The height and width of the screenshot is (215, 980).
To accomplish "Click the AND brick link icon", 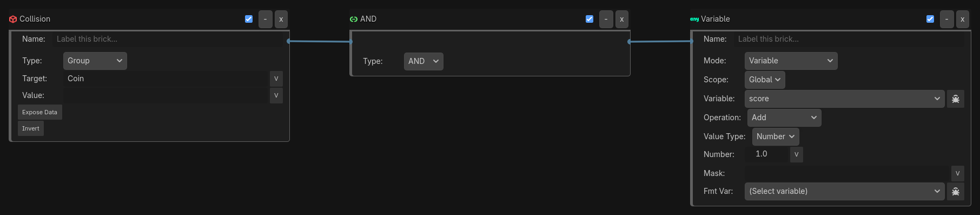I will tap(354, 19).
